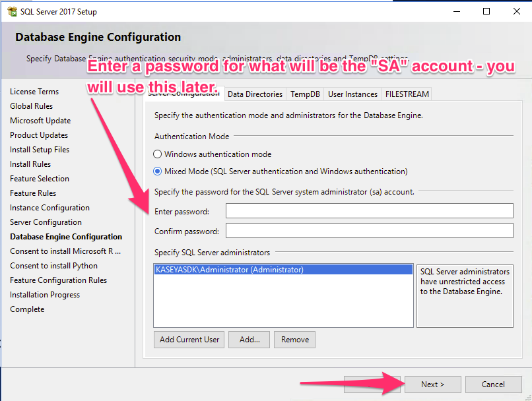532x401 pixels.
Task: Switch to the FILESTREAM tab
Action: [407, 94]
